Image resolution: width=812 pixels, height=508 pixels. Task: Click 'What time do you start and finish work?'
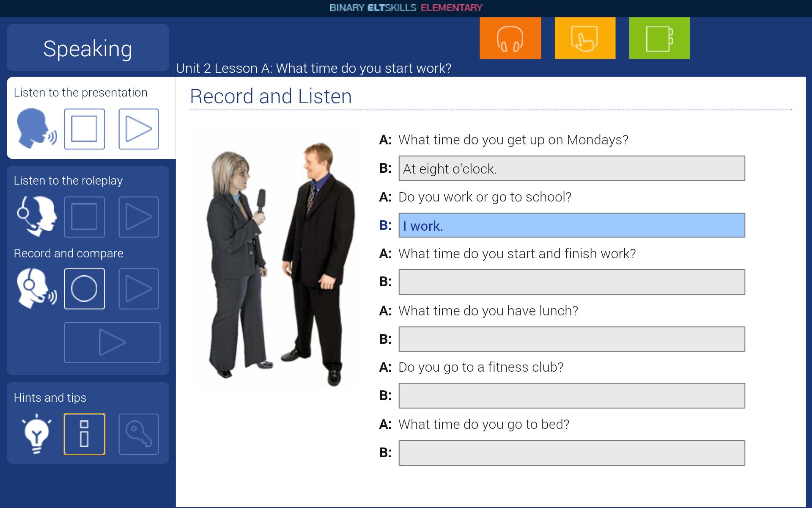pos(517,254)
